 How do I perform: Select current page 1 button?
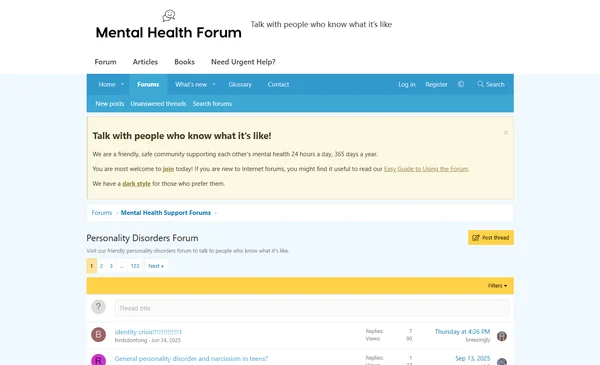pyautogui.click(x=91, y=266)
